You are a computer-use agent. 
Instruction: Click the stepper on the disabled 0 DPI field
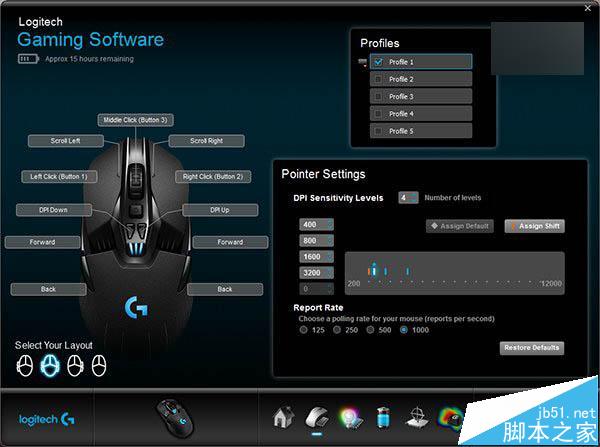[330, 289]
